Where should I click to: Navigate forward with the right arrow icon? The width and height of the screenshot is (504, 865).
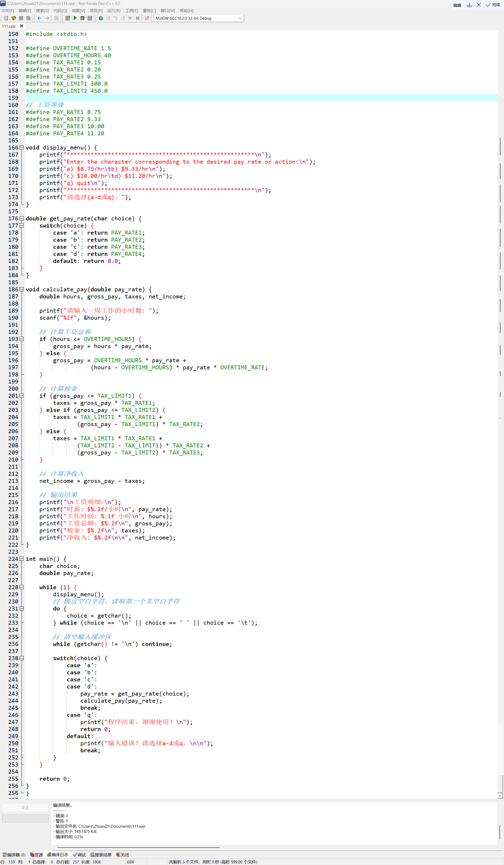point(47,18)
